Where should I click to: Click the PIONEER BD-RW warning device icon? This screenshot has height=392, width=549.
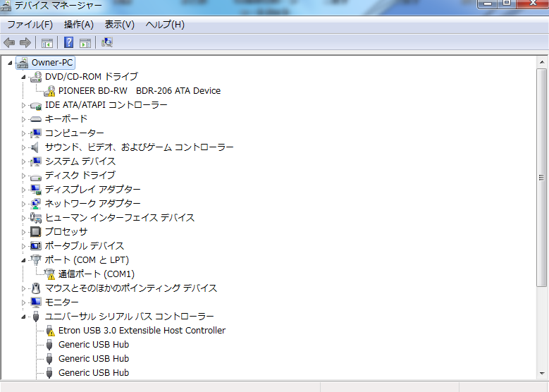(x=49, y=91)
